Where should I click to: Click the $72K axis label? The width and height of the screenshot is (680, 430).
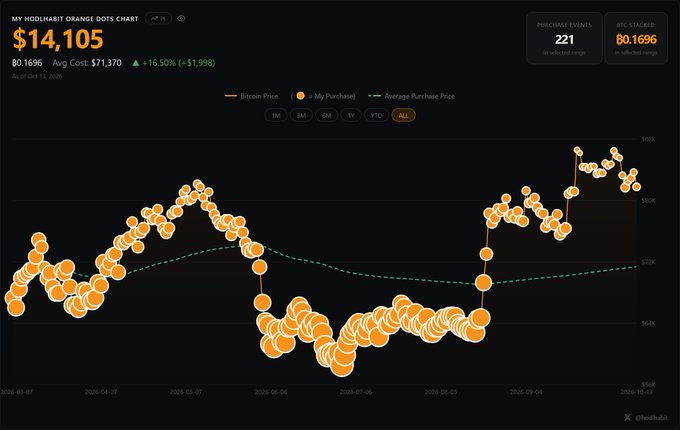click(648, 262)
